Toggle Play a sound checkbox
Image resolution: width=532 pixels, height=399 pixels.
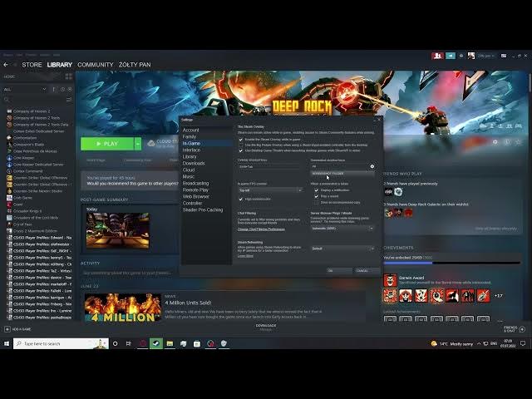(x=316, y=196)
